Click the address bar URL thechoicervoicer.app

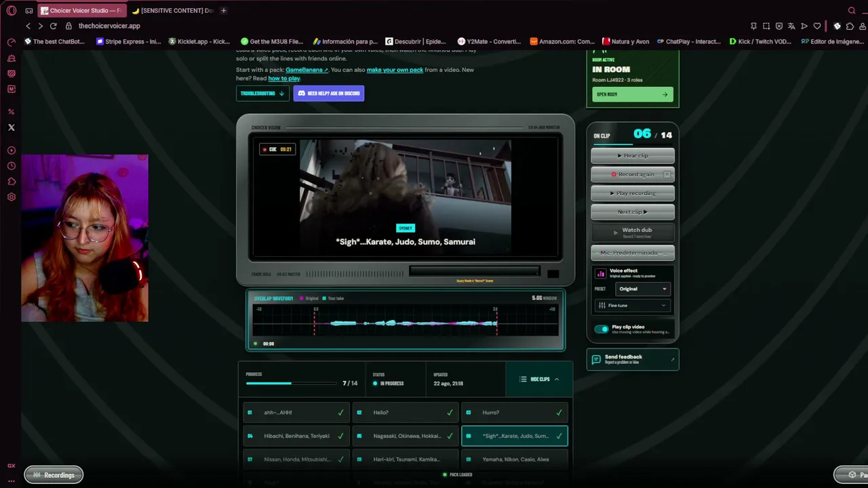pos(109,26)
